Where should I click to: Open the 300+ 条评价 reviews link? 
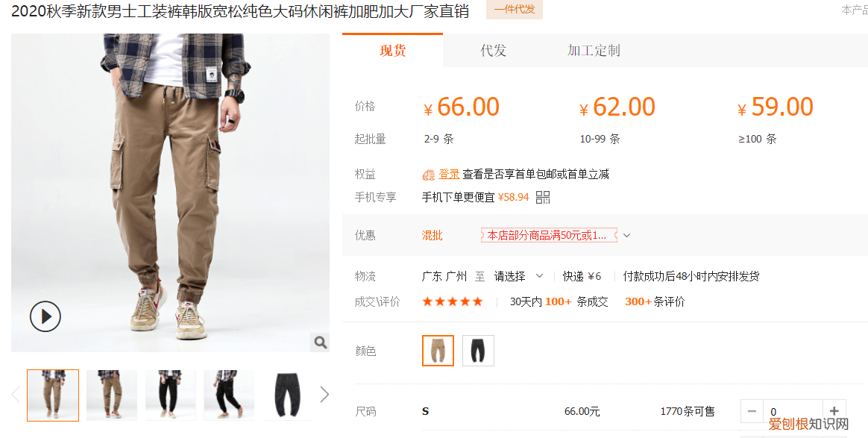click(655, 301)
